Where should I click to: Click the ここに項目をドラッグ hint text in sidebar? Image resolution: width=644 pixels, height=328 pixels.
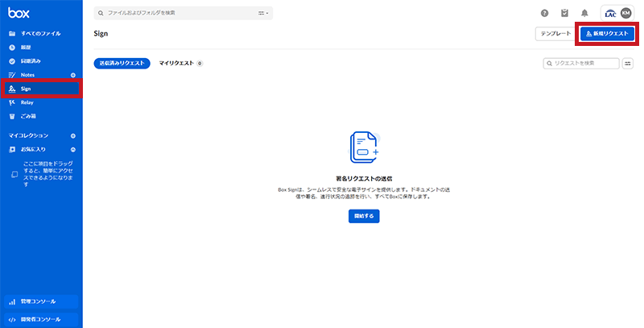pos(48,174)
